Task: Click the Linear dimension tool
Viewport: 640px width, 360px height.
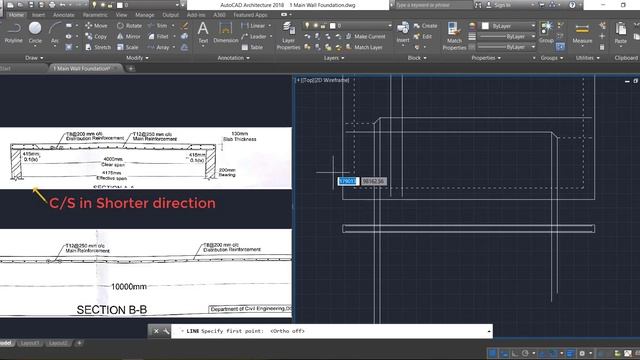Action: [253, 26]
